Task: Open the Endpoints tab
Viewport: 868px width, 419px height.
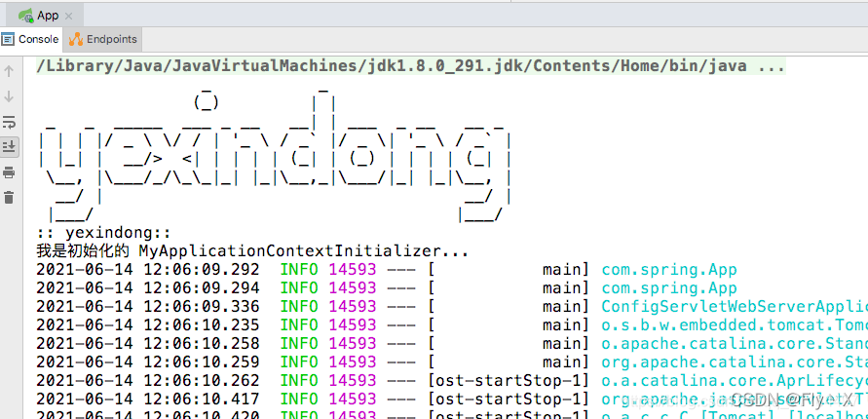Action: (x=103, y=39)
